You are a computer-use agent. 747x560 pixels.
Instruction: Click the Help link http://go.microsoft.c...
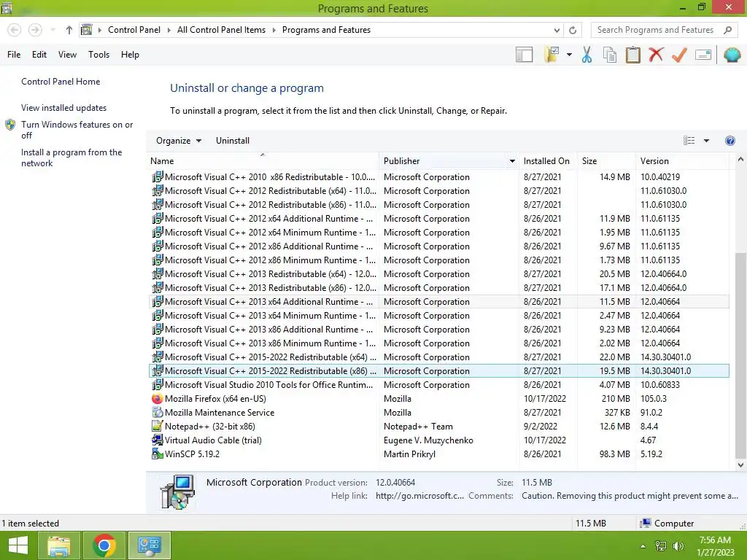click(x=419, y=496)
